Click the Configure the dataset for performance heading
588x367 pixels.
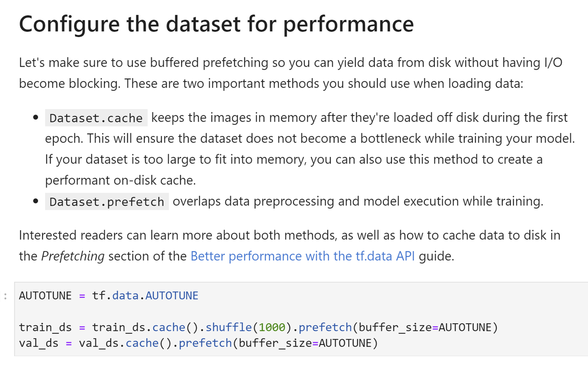pyautogui.click(x=216, y=24)
